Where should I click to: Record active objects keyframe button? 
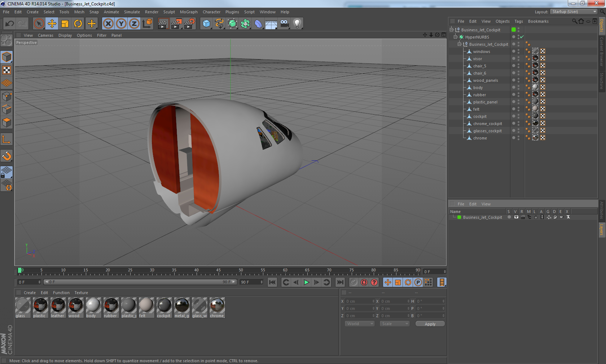tap(354, 282)
